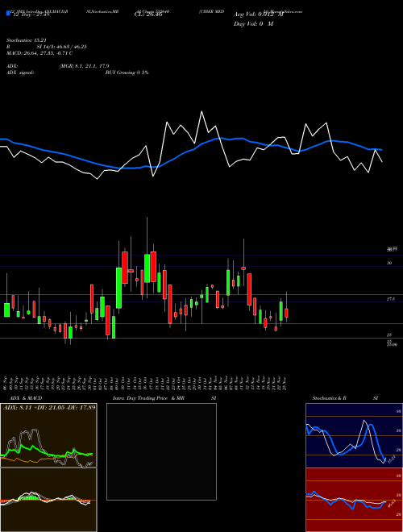Click the blue 12 Day SMA legend square
Image resolution: width=403 pixels, height=532 pixels.
[8, 13]
